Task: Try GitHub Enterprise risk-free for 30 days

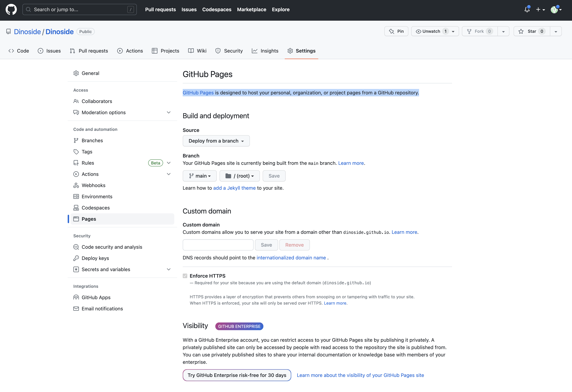Action: point(237,375)
